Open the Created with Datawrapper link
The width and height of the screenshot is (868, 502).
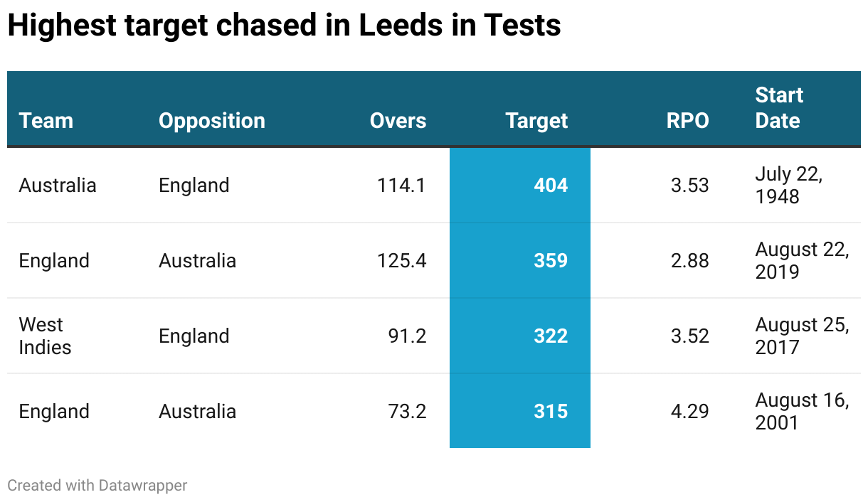97,486
